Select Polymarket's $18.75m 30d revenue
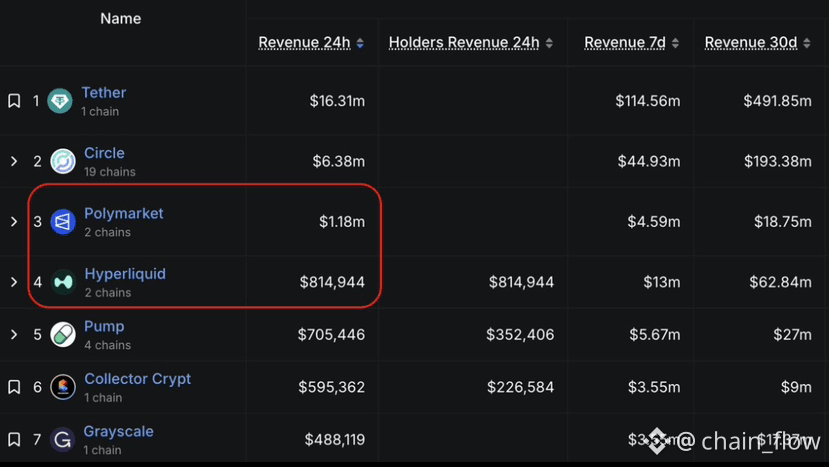This screenshot has height=467, width=829. coord(783,222)
